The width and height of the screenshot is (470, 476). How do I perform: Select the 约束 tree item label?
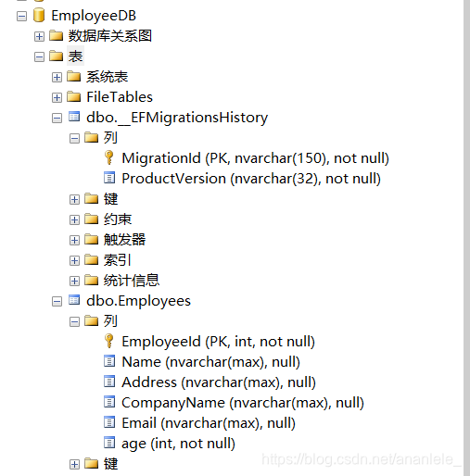(118, 219)
